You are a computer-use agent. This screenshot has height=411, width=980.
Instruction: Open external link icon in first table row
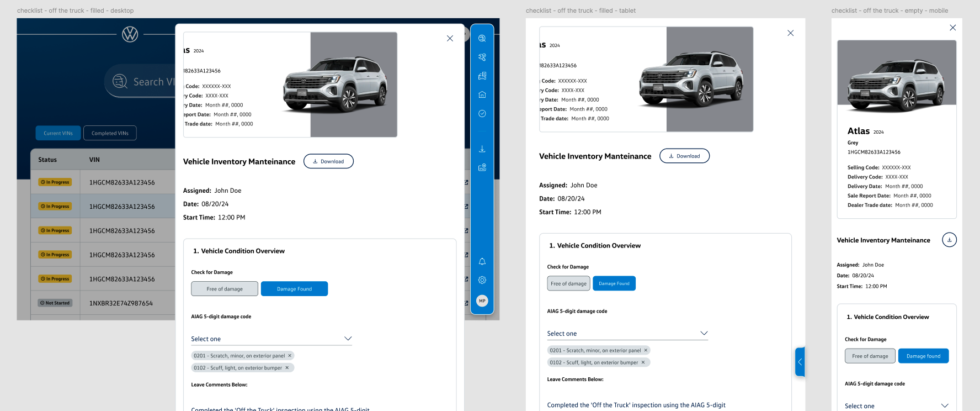click(x=466, y=182)
